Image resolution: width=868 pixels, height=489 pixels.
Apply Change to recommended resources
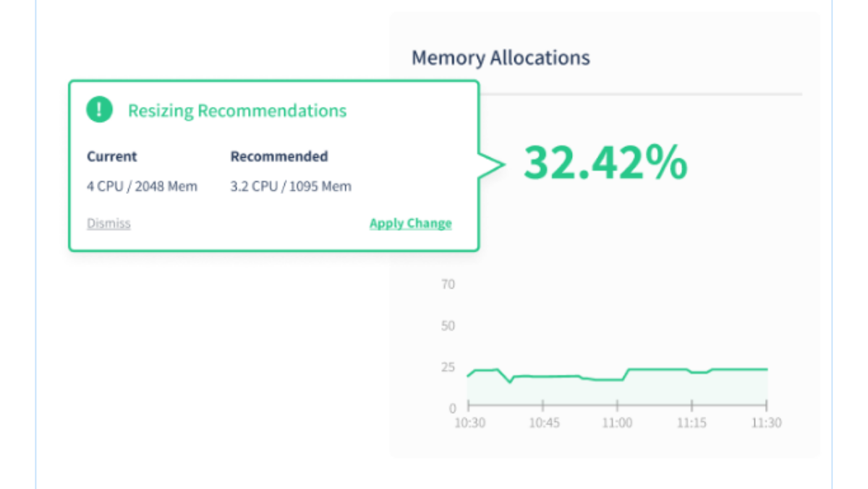click(x=410, y=224)
